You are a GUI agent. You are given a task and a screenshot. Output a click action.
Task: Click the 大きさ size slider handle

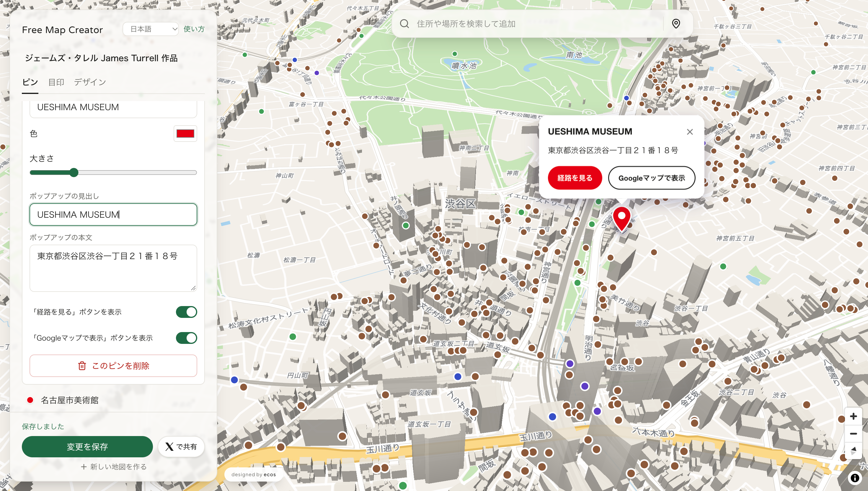tap(74, 173)
